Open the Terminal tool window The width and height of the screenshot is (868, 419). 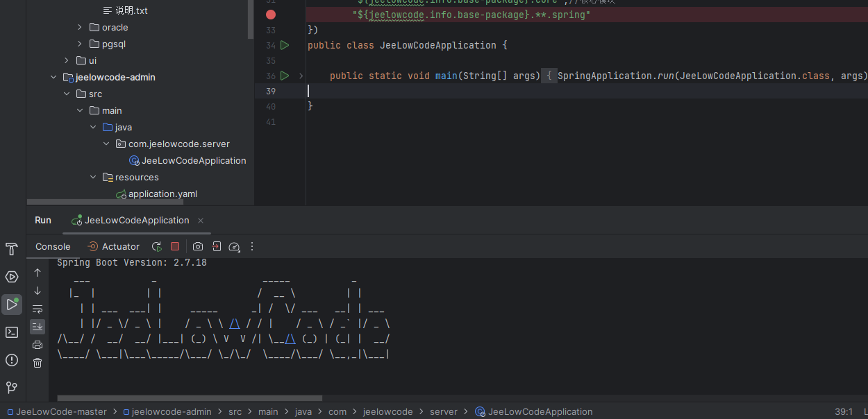pyautogui.click(x=12, y=332)
